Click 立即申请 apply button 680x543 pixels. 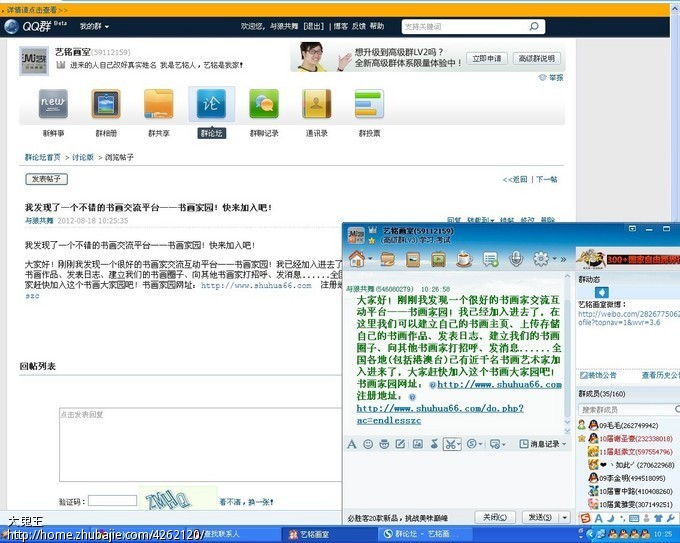(487, 59)
